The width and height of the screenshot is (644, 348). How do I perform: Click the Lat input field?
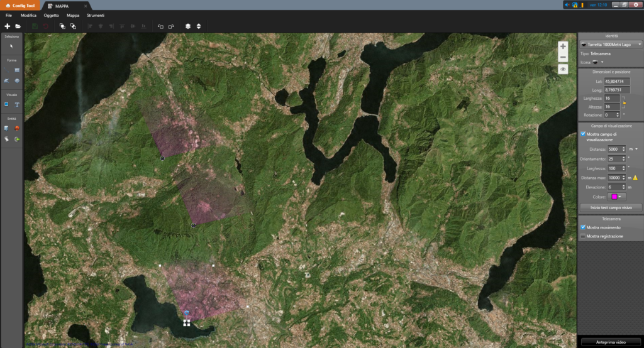pos(617,81)
